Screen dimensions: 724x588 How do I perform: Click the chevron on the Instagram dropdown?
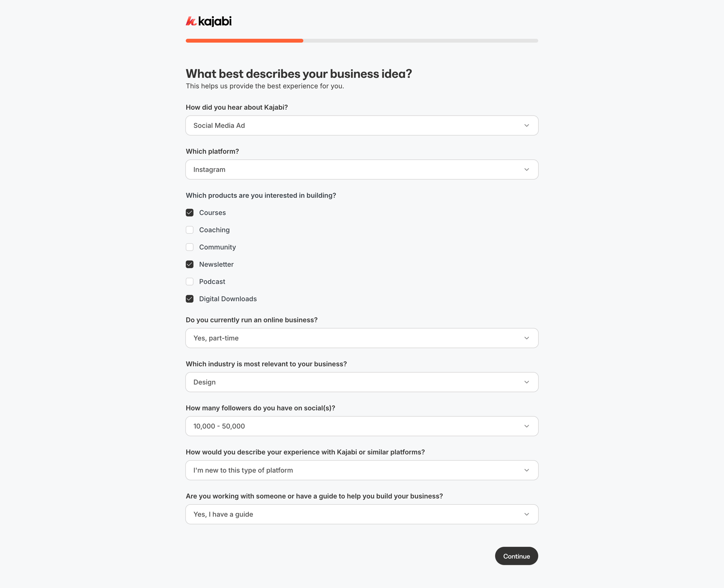[526, 169]
